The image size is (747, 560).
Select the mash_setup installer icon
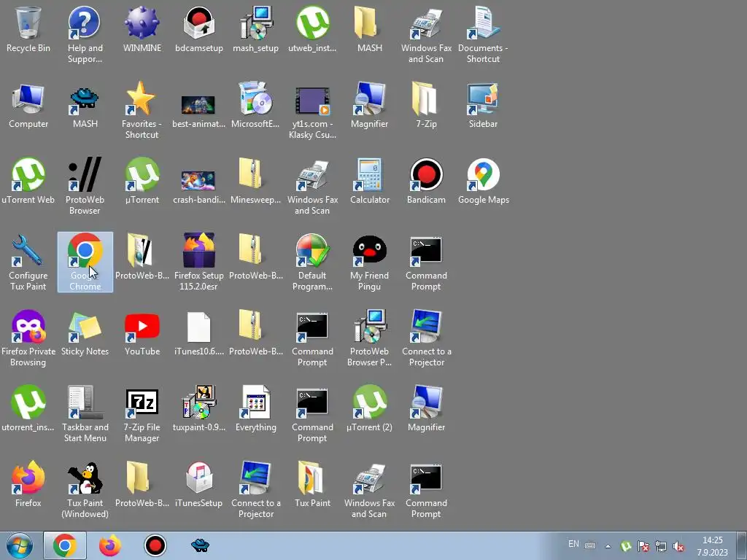point(256,29)
